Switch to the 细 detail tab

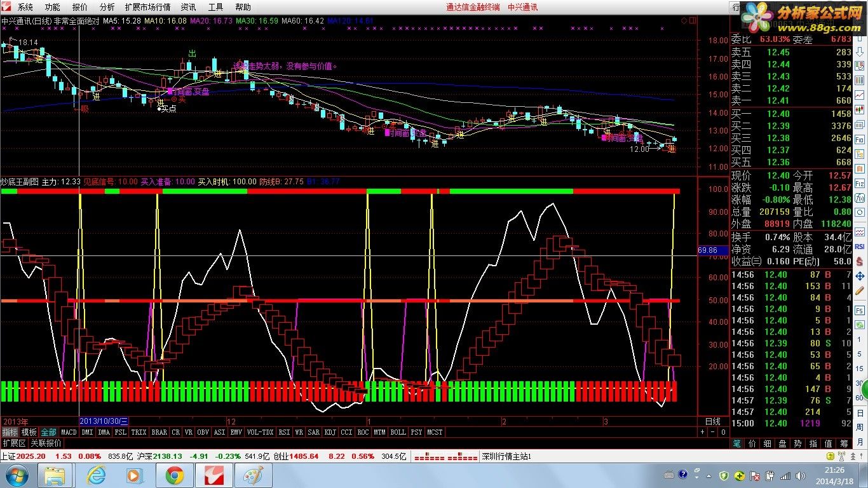click(x=767, y=444)
